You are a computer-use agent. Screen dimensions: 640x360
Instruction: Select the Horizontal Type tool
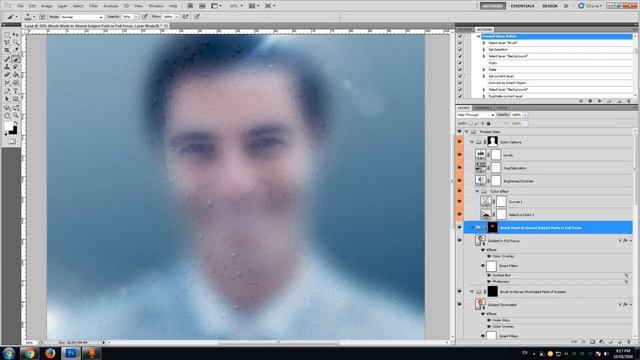point(16,91)
